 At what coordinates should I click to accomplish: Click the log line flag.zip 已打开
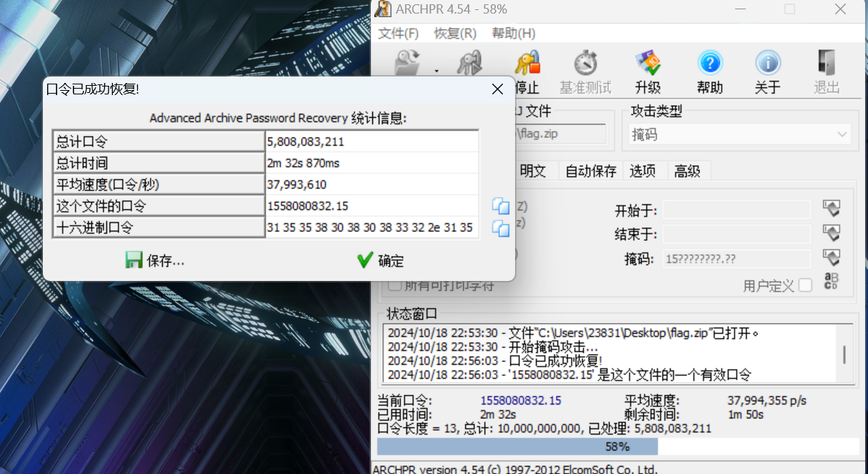pos(573,333)
